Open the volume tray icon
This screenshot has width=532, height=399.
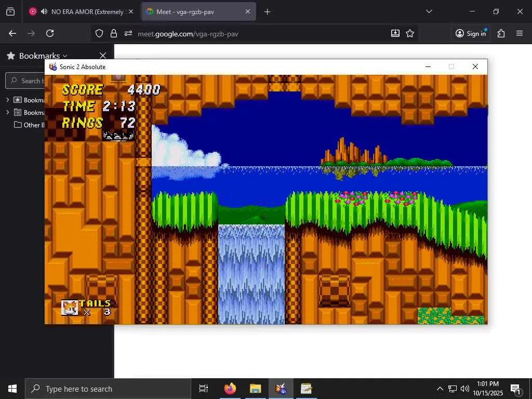465,389
